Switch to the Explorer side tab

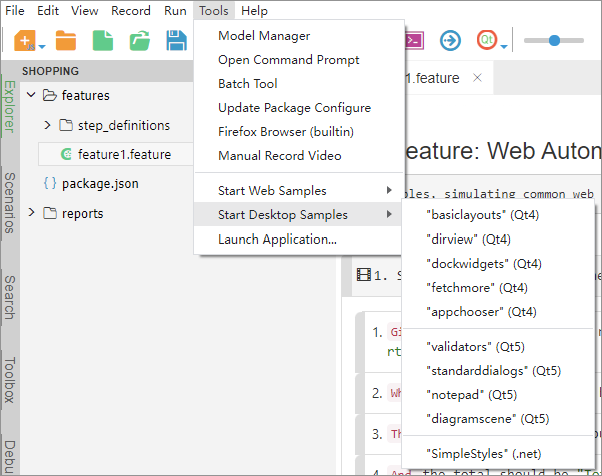10,107
